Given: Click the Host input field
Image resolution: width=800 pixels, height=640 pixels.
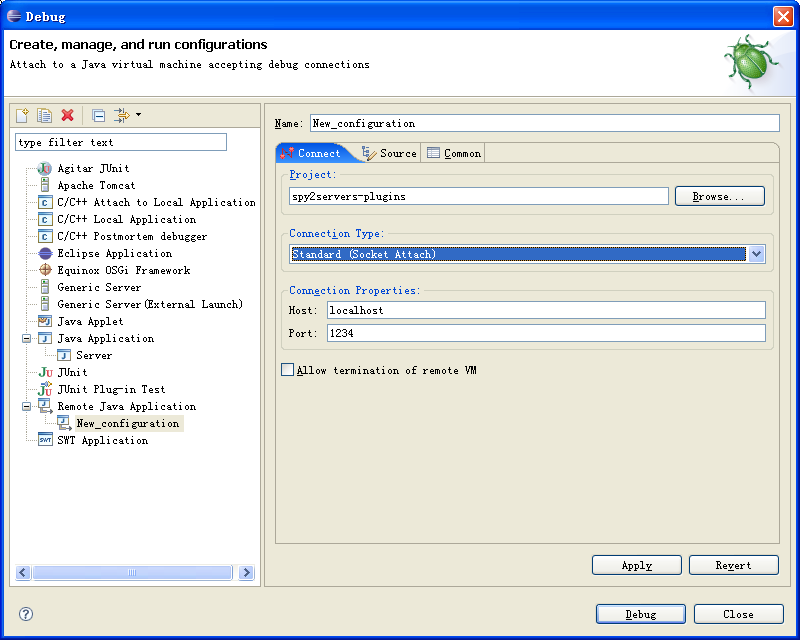Looking at the screenshot, I should 546,310.
